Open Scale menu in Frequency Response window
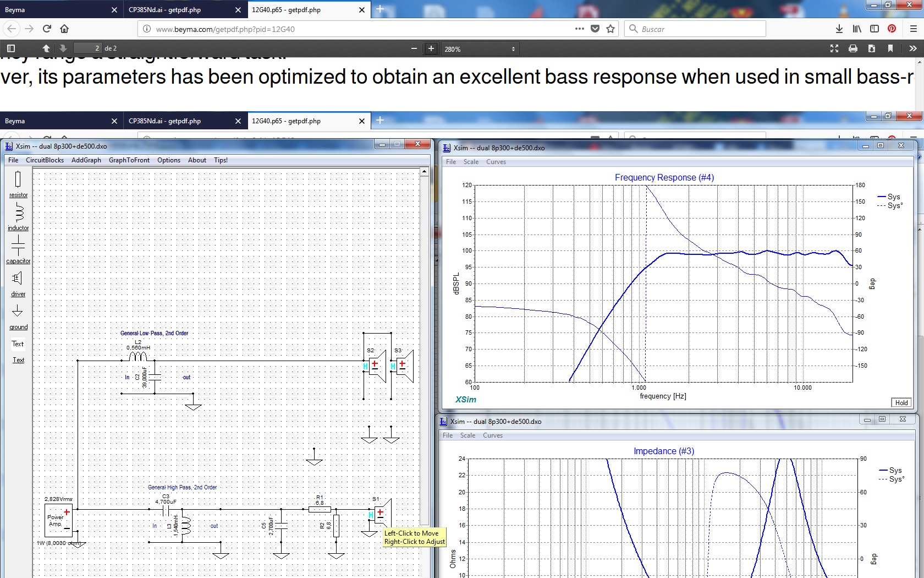 coord(471,162)
